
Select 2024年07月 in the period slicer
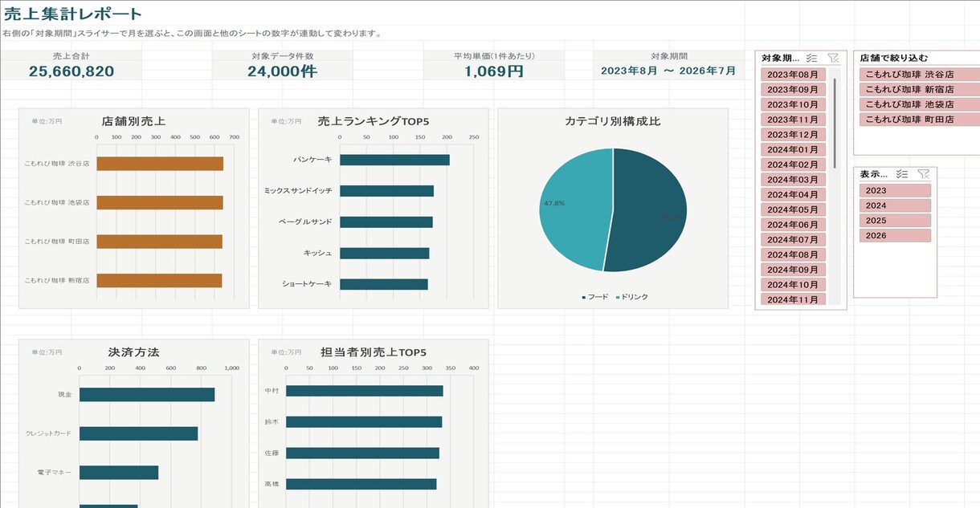click(793, 239)
